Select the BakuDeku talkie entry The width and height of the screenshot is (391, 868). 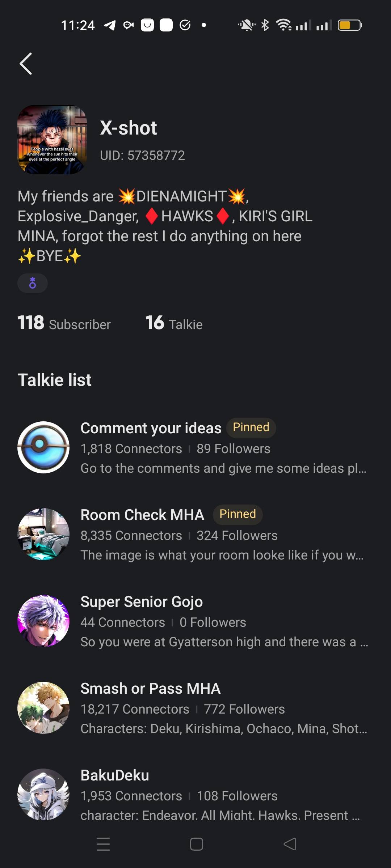[x=115, y=775]
